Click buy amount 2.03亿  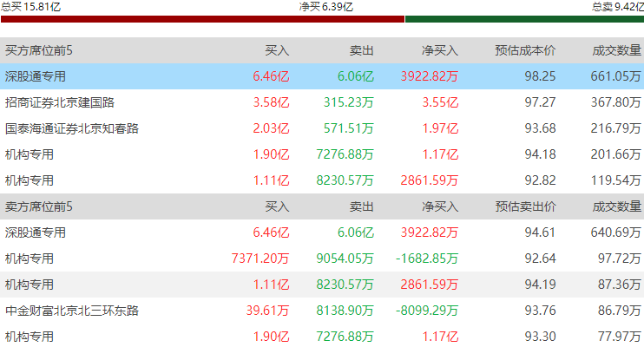[x=271, y=128]
